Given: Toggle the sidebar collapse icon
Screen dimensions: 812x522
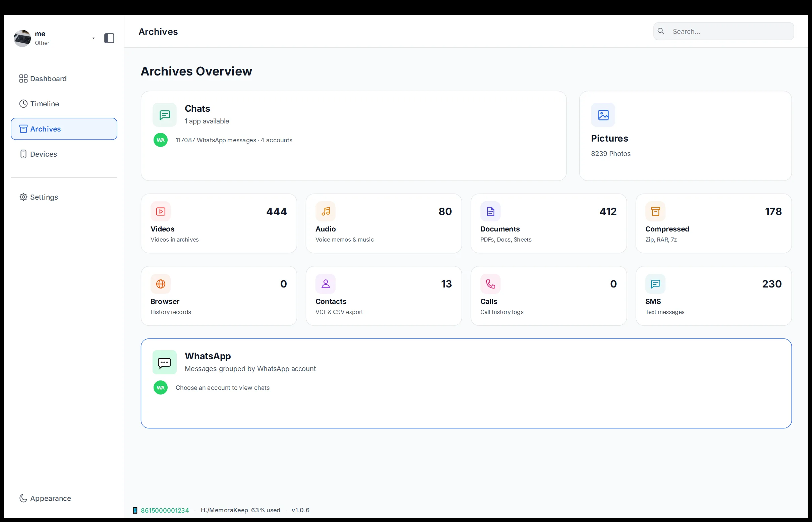Looking at the screenshot, I should (x=109, y=38).
